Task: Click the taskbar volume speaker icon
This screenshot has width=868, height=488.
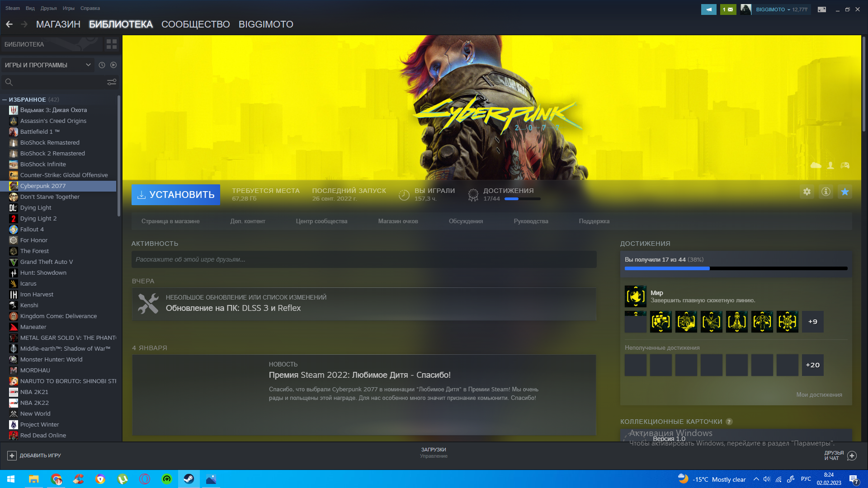Action: [767, 479]
